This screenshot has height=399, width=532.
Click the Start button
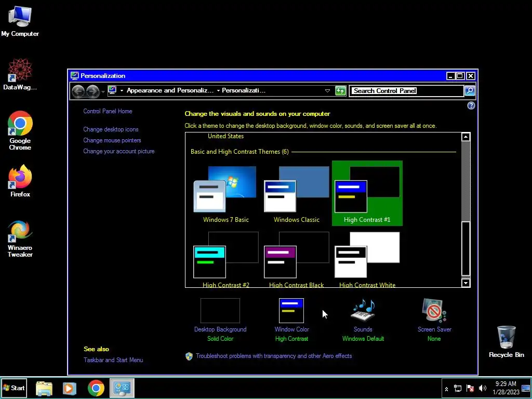pyautogui.click(x=14, y=388)
